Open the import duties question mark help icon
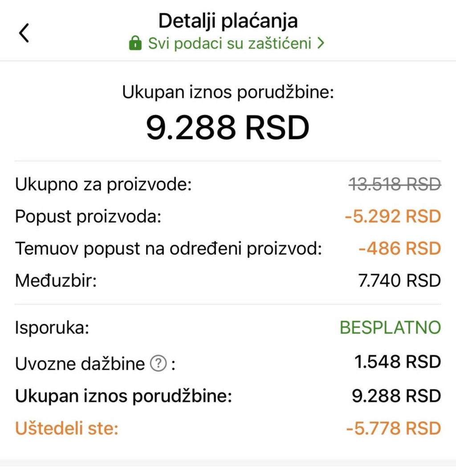Viewport: 456px width, 476px height. tap(159, 363)
